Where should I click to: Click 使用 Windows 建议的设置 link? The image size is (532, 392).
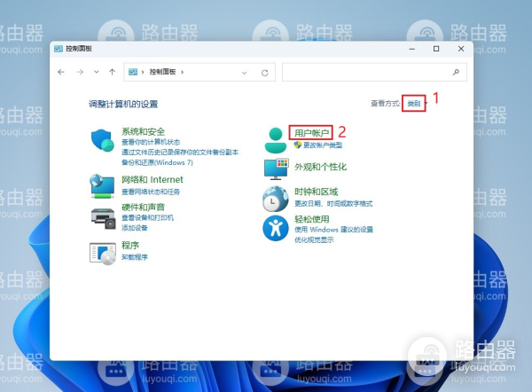(333, 230)
